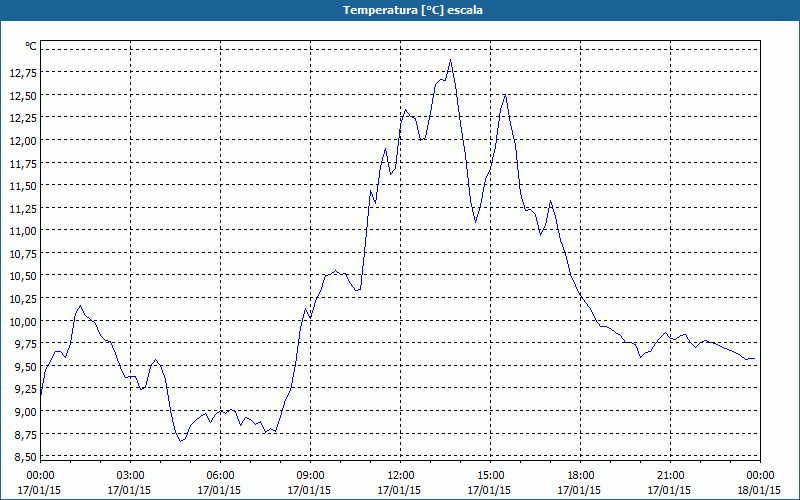Click the 00:00 time label above 18/01/15

click(x=760, y=476)
